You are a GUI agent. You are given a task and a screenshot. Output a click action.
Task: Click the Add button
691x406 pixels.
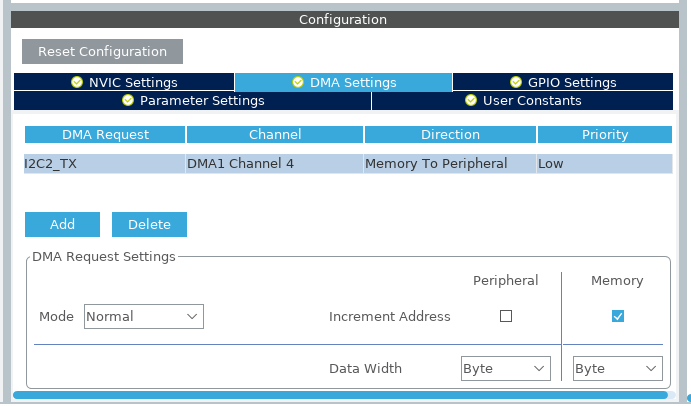[62, 224]
